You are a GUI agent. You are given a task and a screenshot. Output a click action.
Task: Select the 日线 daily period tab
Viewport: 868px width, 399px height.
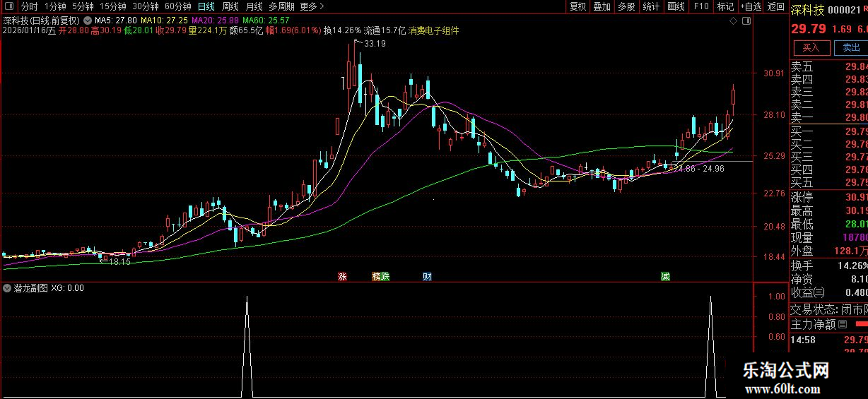[206, 6]
